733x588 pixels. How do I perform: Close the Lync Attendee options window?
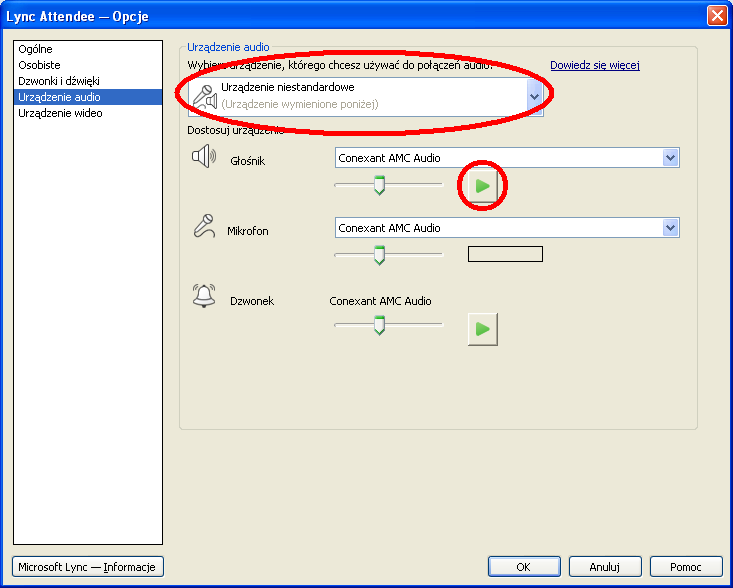tap(717, 15)
